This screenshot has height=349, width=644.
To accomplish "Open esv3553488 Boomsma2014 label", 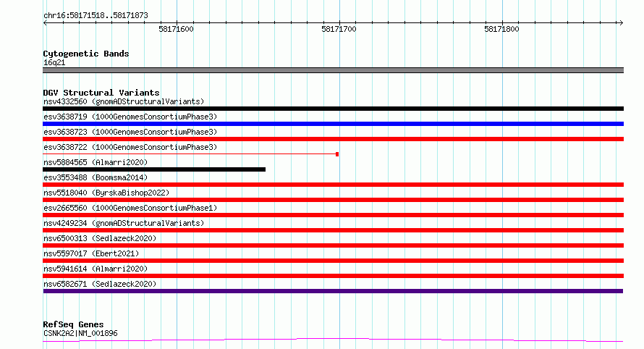I will click(96, 177).
